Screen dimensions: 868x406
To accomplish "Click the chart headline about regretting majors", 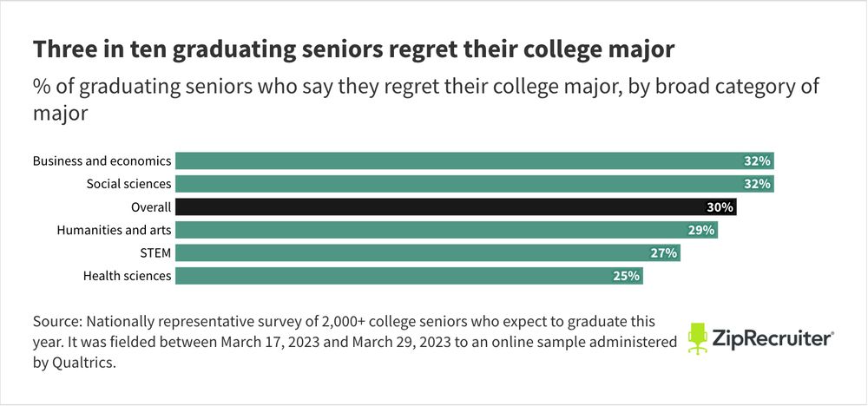I will click(x=353, y=50).
